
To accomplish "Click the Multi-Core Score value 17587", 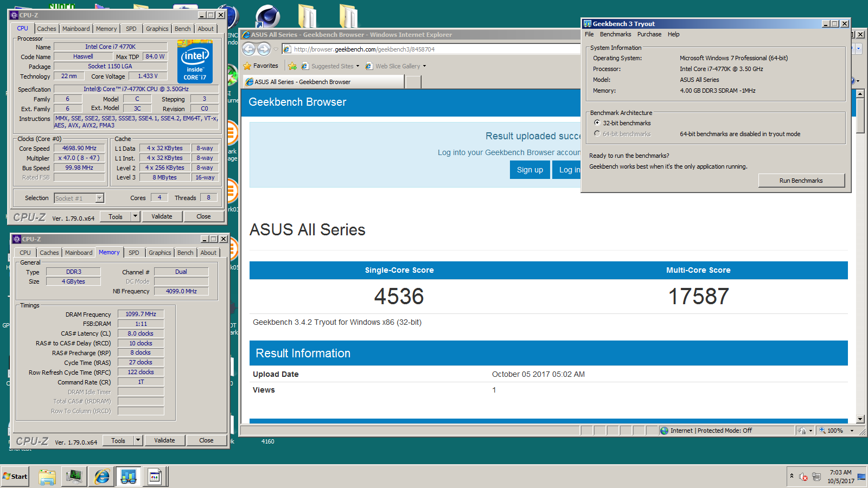I will [699, 297].
